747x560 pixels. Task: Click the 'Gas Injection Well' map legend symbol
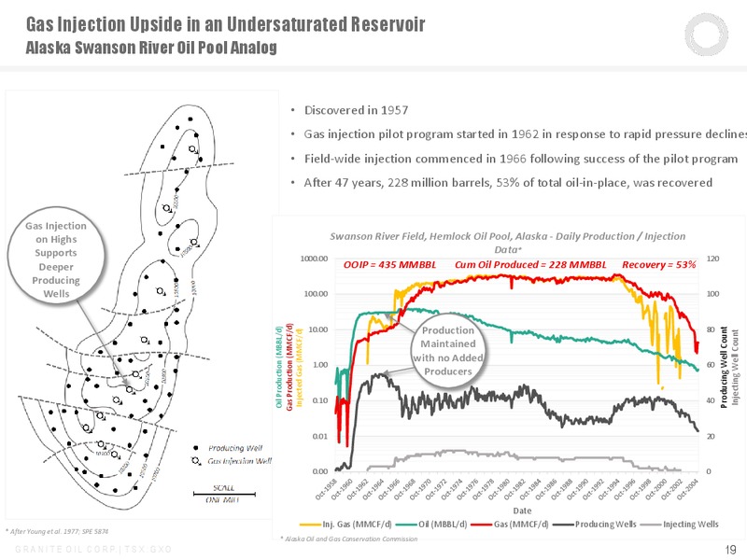coord(195,461)
